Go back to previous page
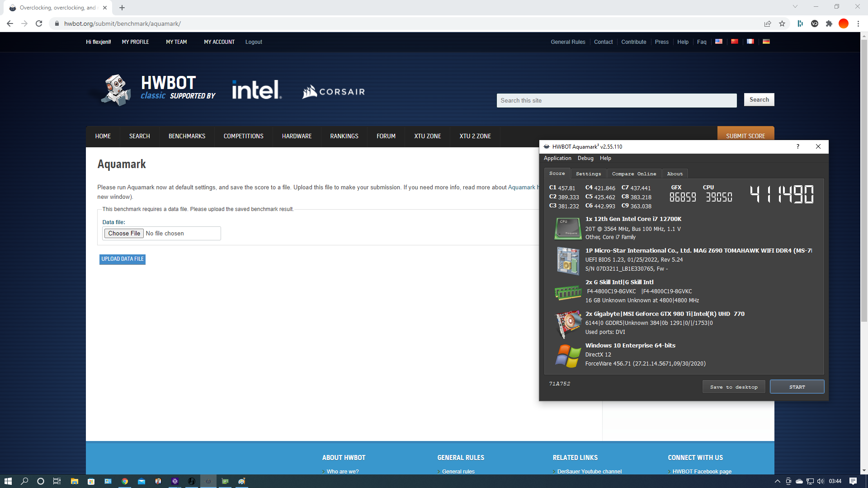This screenshot has width=868, height=488. pos(10,23)
